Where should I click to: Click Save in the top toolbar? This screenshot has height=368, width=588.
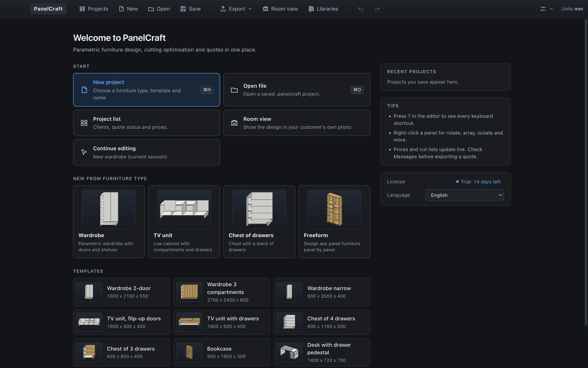(x=191, y=9)
